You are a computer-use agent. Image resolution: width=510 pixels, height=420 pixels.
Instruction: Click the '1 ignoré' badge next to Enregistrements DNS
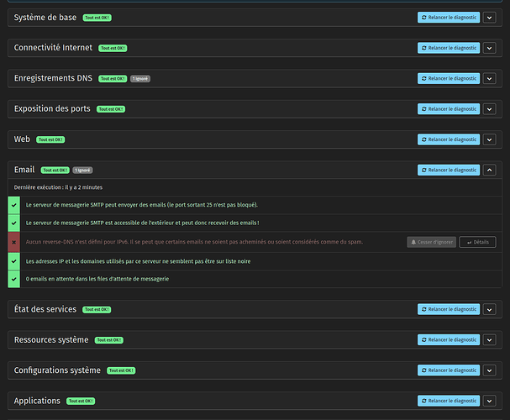[x=140, y=79]
